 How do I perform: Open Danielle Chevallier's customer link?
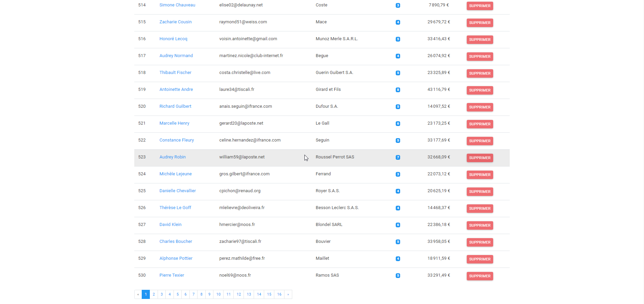pos(178,191)
